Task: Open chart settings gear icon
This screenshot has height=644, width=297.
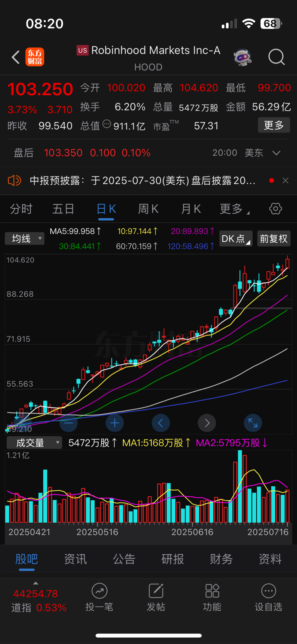Action: [x=275, y=209]
